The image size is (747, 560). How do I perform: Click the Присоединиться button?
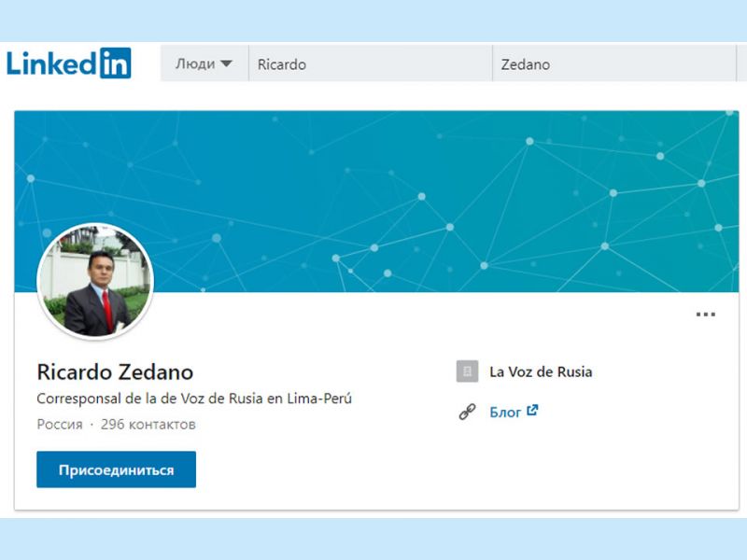tap(116, 469)
